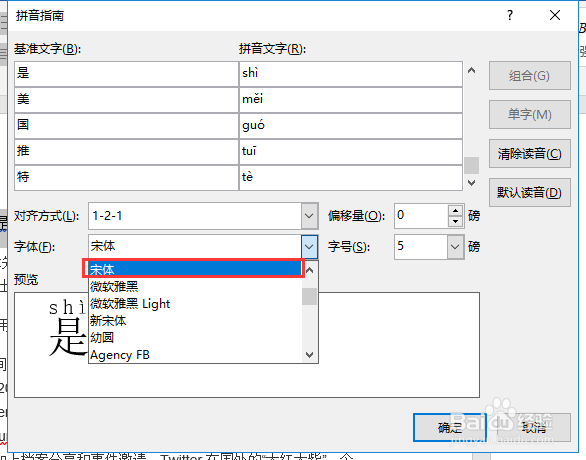Select 宋体 in font list
Screen dimensions: 586x460
[195, 269]
